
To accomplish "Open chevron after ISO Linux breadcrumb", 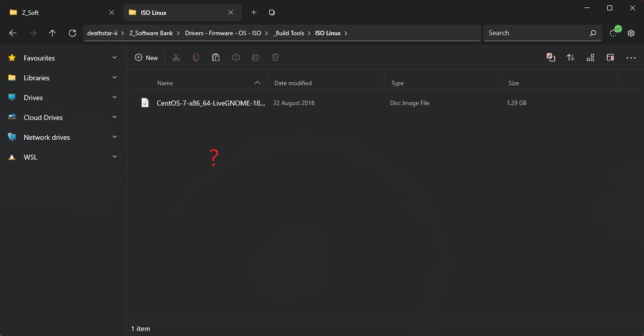I will click(x=346, y=33).
